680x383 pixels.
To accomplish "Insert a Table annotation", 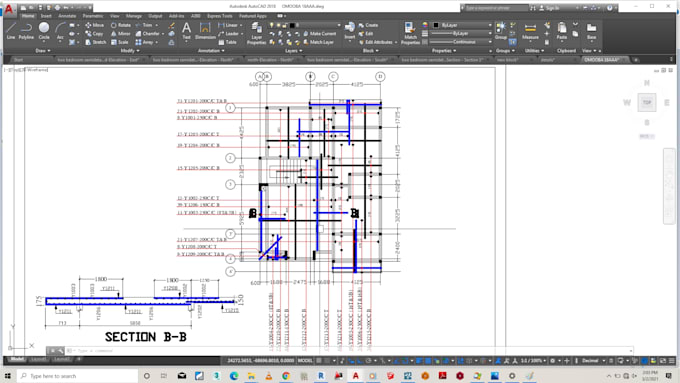I will pyautogui.click(x=228, y=42).
